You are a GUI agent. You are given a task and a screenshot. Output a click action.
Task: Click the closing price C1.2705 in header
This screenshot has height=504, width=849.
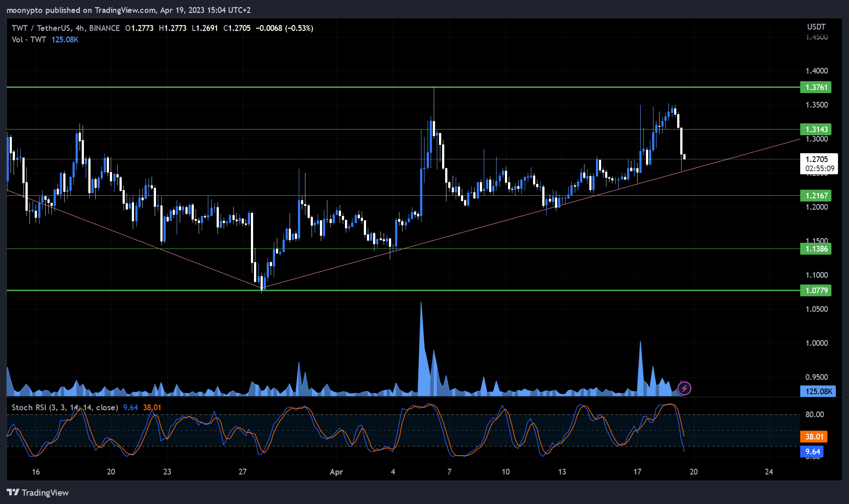coord(237,28)
